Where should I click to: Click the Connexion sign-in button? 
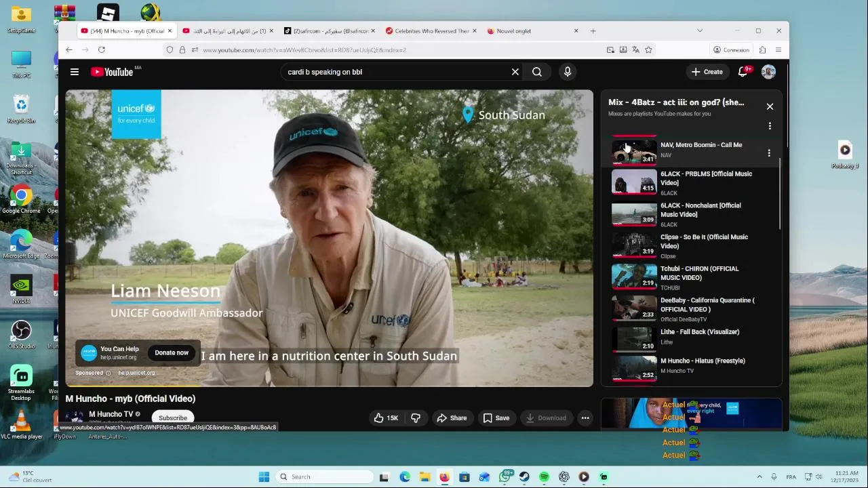731,49
